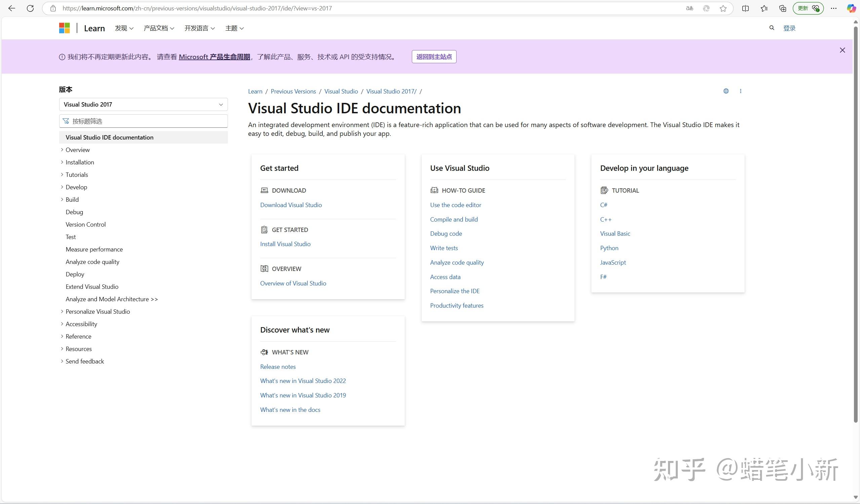Image resolution: width=860 pixels, height=504 pixels.
Task: Open the 产品文档 menu
Action: click(159, 28)
